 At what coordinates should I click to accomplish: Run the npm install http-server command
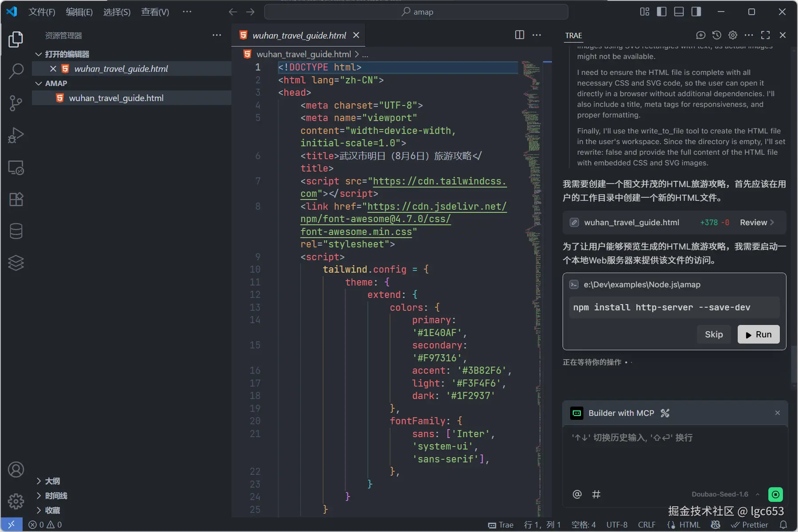coord(758,335)
